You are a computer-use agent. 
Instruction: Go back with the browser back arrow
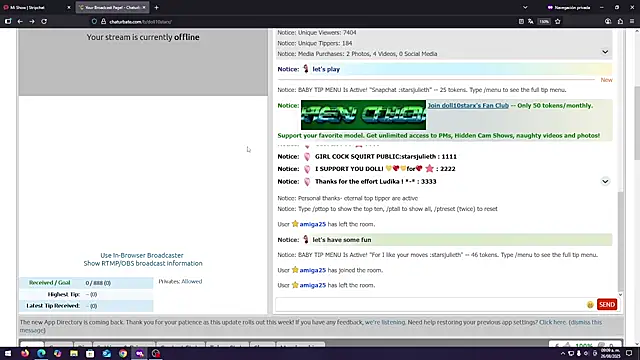pos(20,21)
